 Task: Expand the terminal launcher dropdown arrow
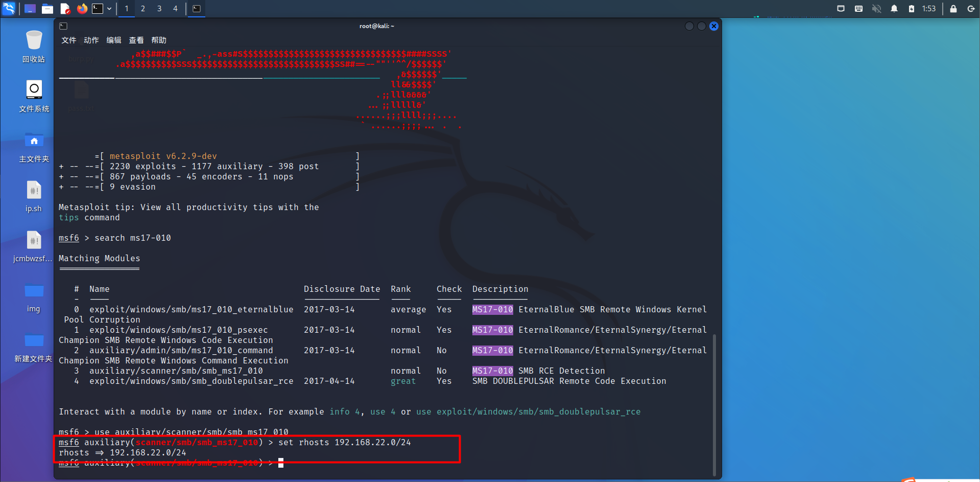109,9
